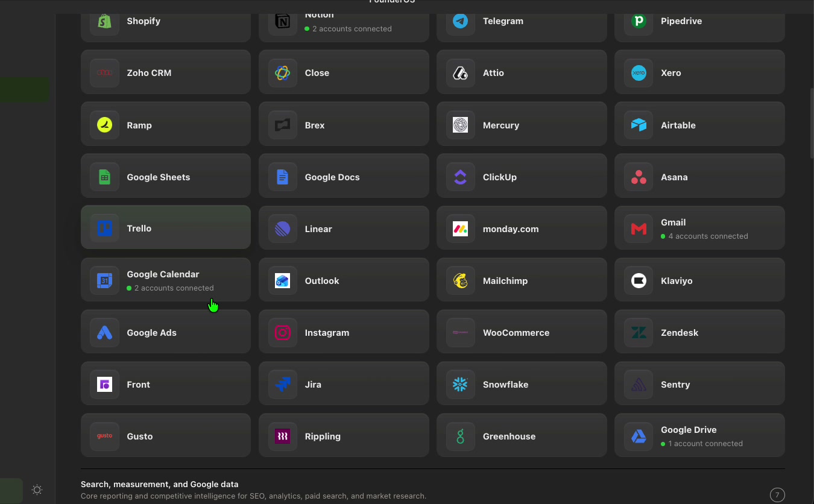
Task: Select the Trello logo icon
Action: (x=105, y=228)
